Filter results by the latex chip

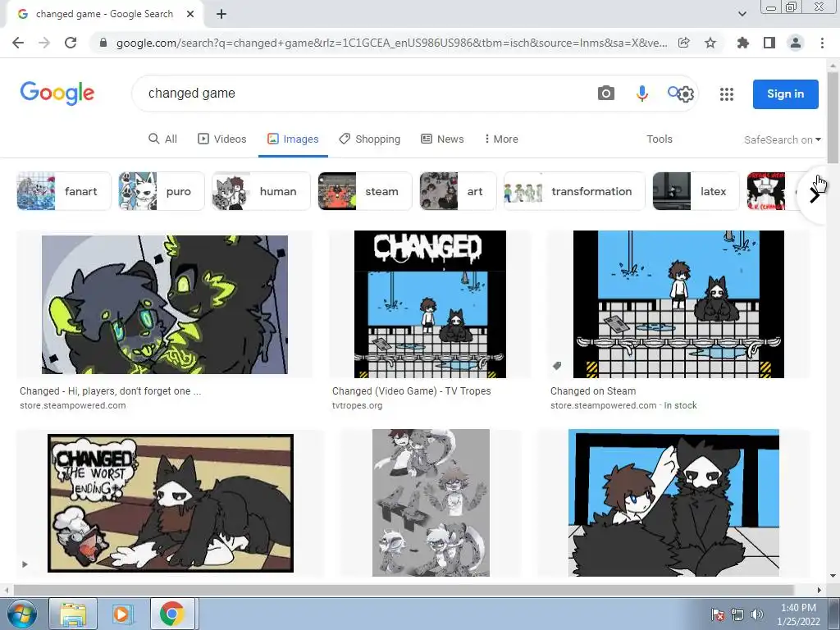click(x=696, y=191)
